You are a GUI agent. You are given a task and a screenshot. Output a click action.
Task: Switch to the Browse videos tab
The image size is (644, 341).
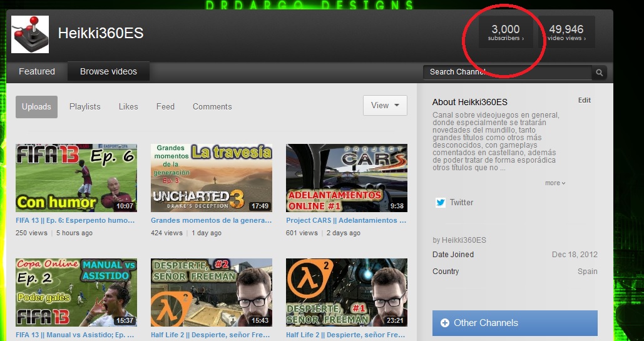coord(108,71)
